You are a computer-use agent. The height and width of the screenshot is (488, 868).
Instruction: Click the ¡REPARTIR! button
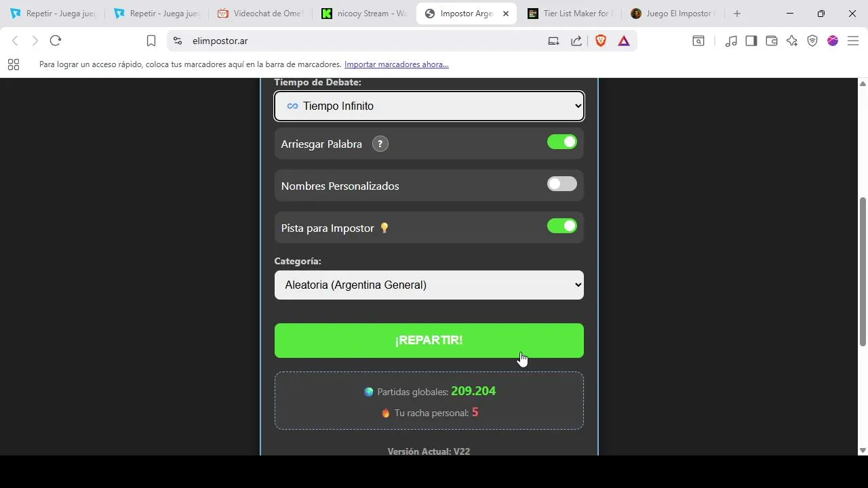pos(429,340)
